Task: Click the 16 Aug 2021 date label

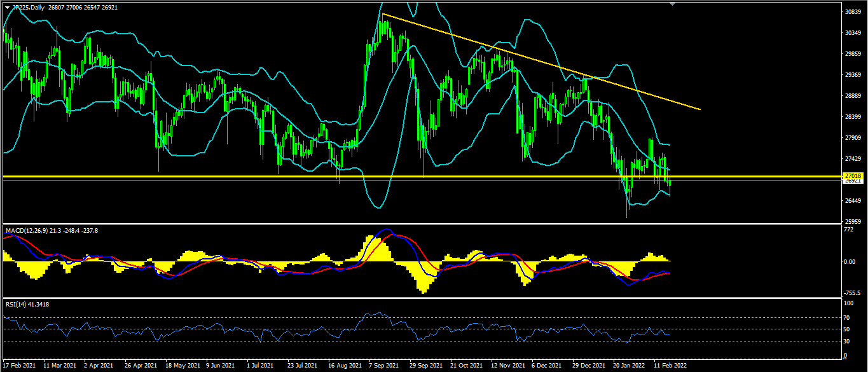Action: point(343,366)
